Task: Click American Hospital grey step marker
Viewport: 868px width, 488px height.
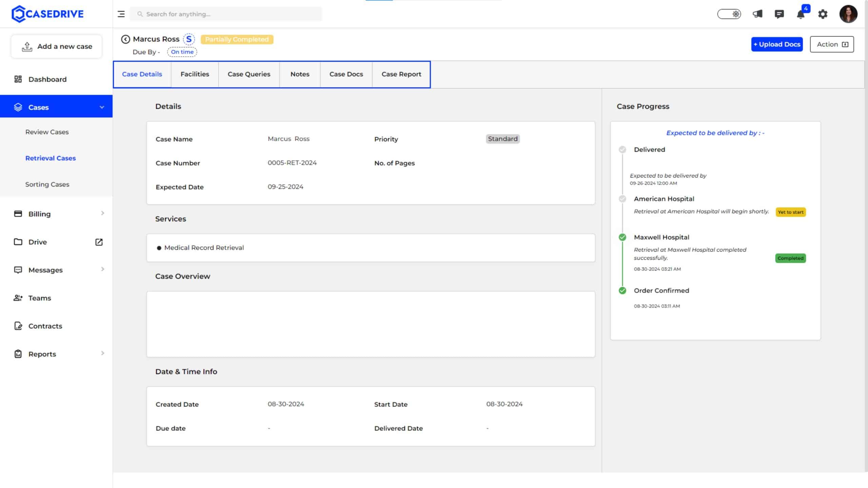Action: [x=622, y=199]
